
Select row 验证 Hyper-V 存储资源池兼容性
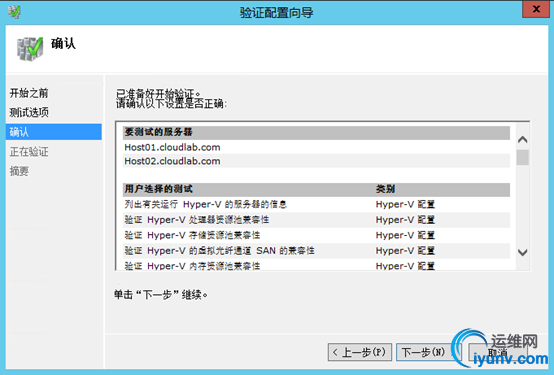[x=316, y=235]
